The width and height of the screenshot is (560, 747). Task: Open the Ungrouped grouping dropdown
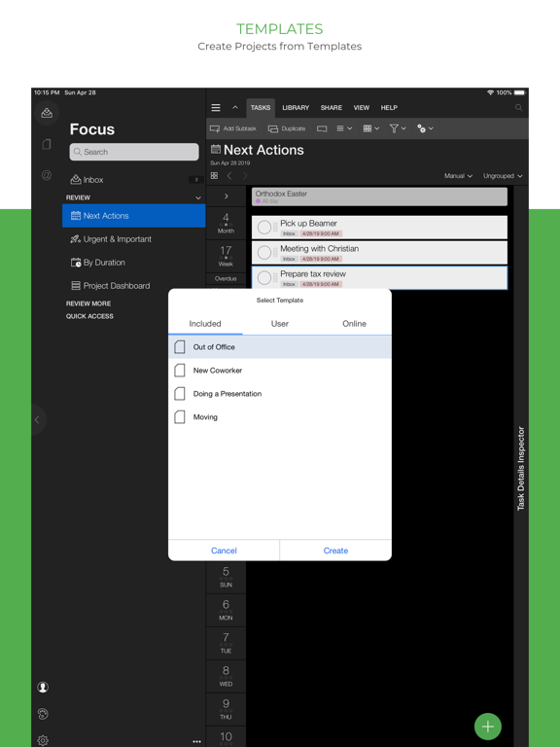503,176
